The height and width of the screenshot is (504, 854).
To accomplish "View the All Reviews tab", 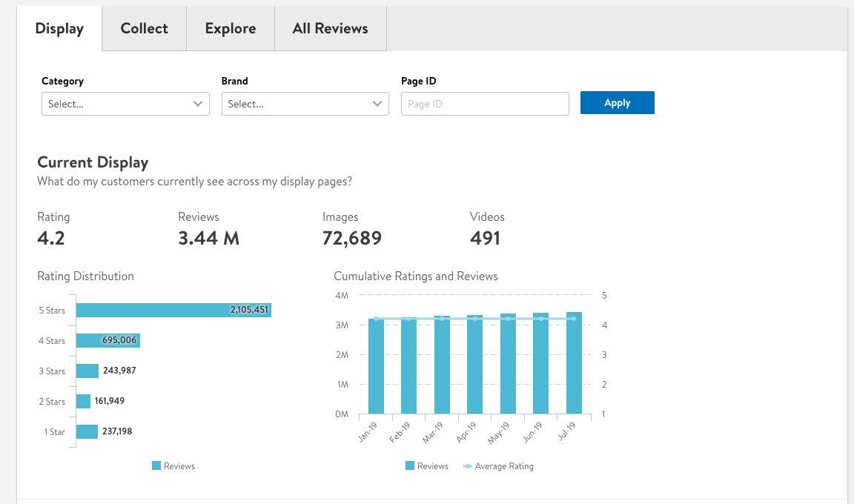I will [x=330, y=28].
